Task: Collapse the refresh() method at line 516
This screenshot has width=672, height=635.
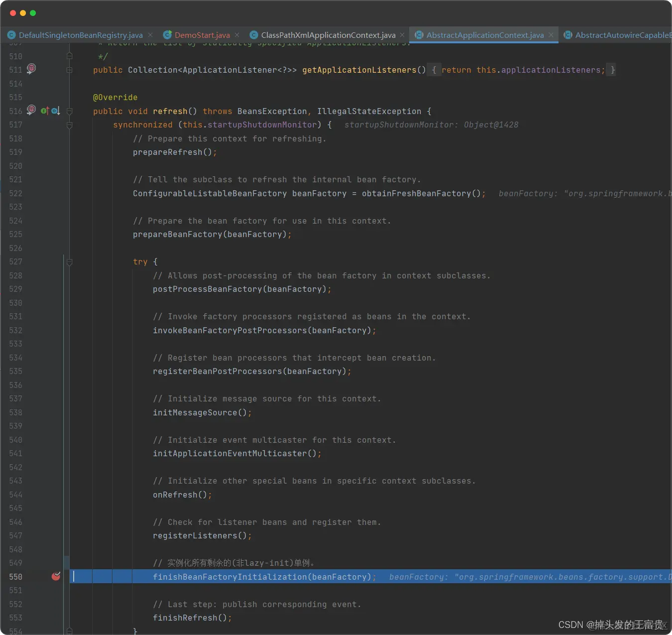Action: click(70, 111)
